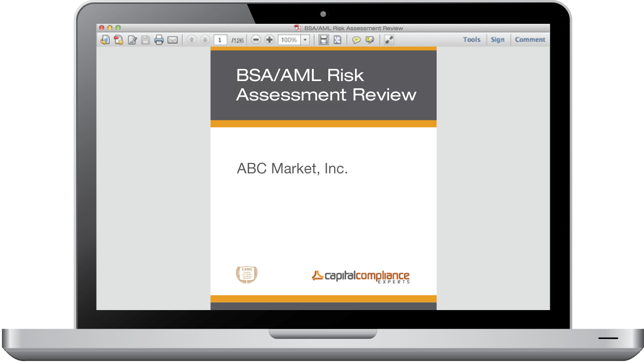Click the yellow minimize window button
644x362 pixels.
point(110,28)
